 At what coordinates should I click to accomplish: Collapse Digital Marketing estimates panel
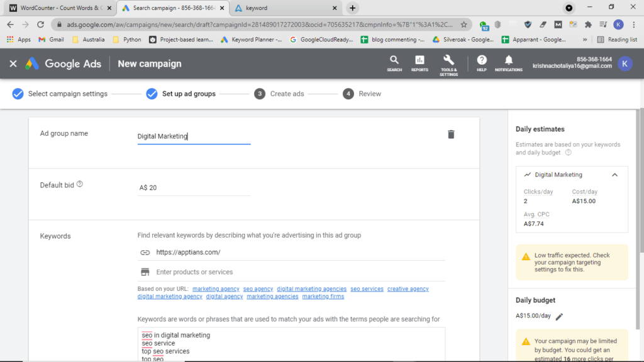tap(614, 175)
